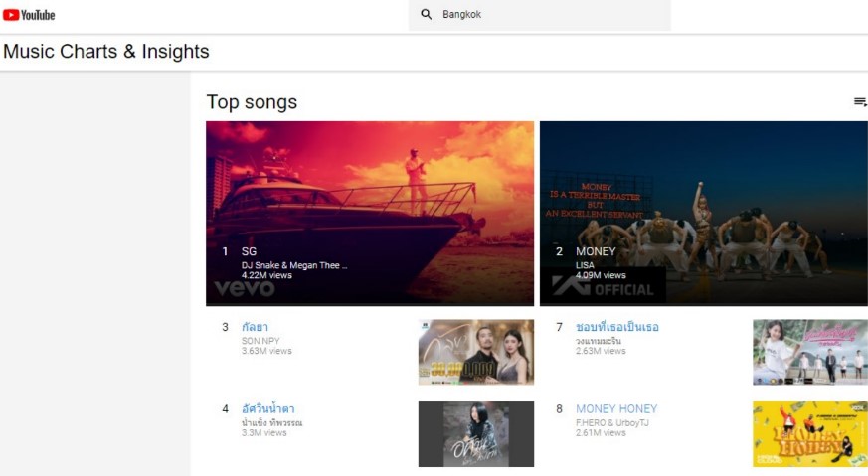The image size is (868, 476).
Task: Click the vevo logo on SG video
Action: coord(245,288)
